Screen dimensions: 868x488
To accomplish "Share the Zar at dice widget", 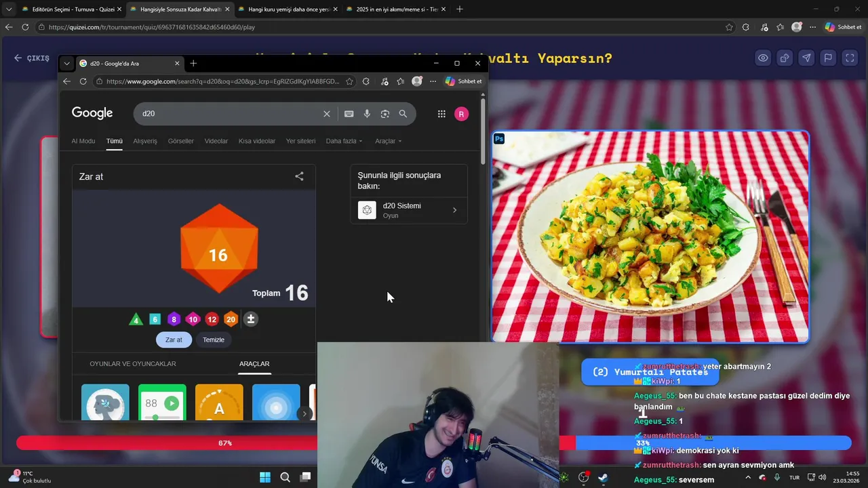I will point(299,176).
